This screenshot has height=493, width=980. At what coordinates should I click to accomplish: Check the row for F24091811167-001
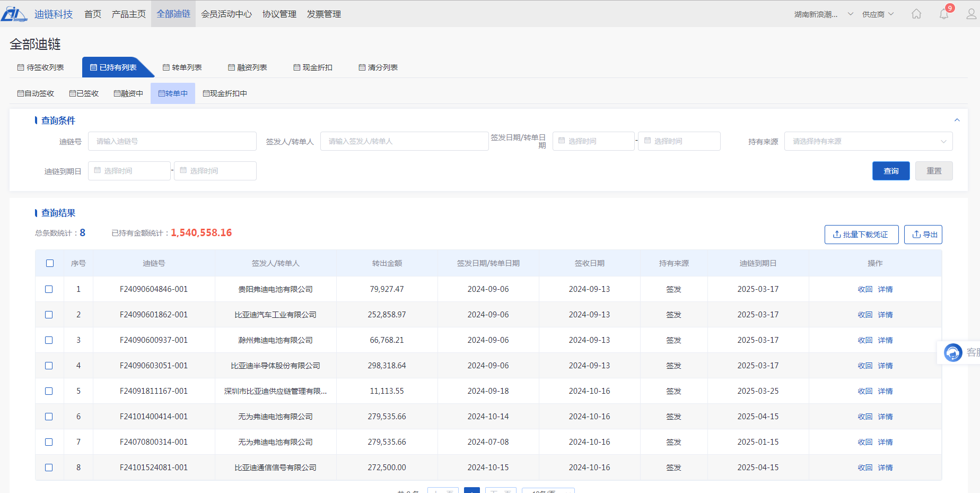[49, 391]
